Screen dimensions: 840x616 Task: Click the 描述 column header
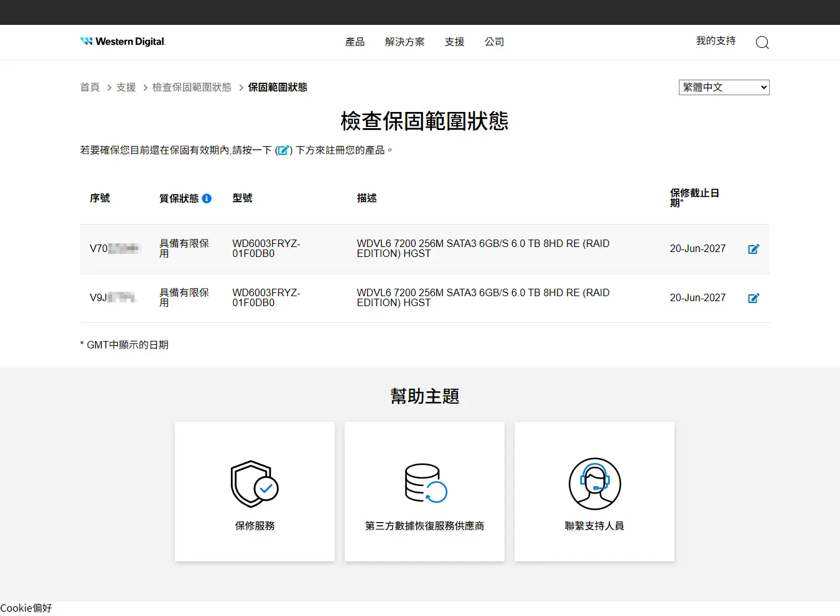(366, 198)
